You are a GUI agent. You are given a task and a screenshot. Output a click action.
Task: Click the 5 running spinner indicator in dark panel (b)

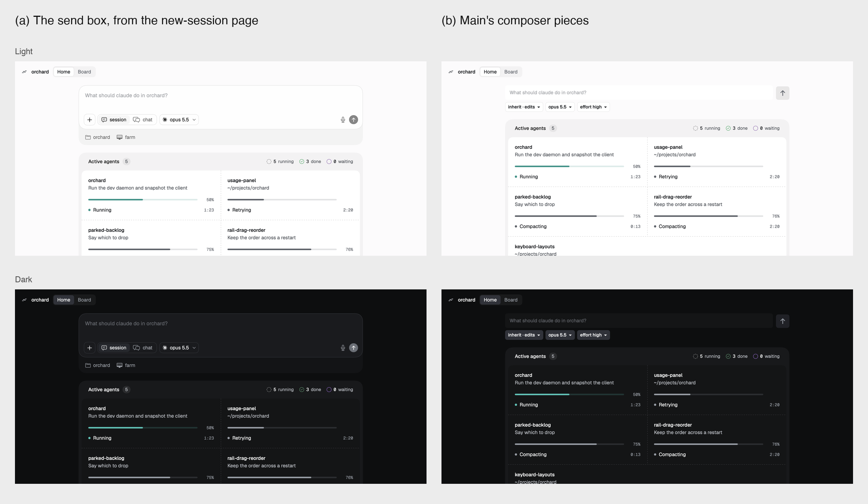coord(706,356)
